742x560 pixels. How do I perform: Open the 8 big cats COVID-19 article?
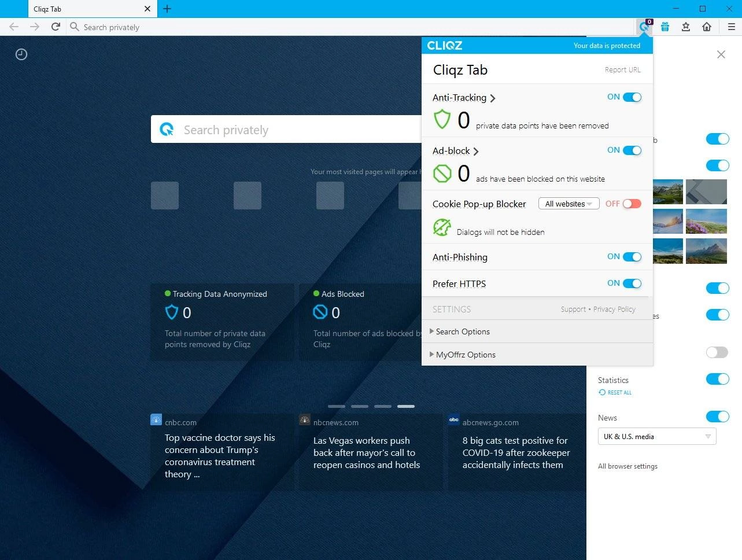coord(516,452)
